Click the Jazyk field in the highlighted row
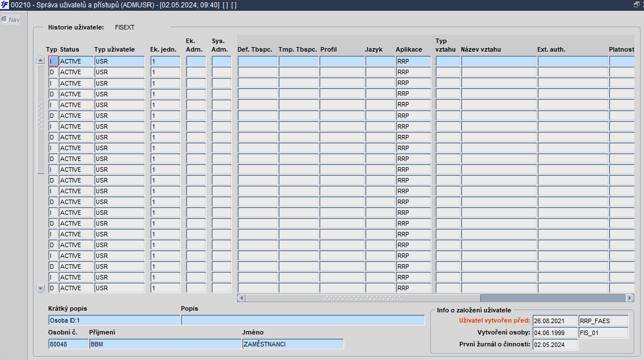Viewport: 644px width, 360px height. (380, 61)
